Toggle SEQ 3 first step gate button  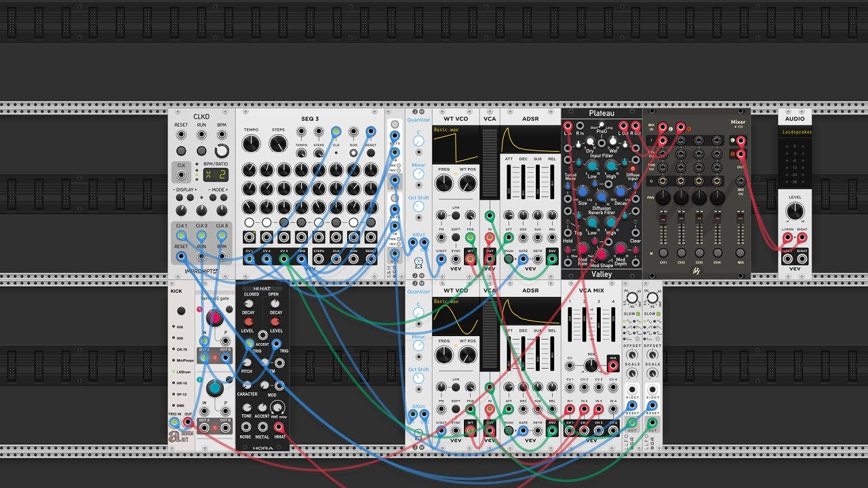250,222
